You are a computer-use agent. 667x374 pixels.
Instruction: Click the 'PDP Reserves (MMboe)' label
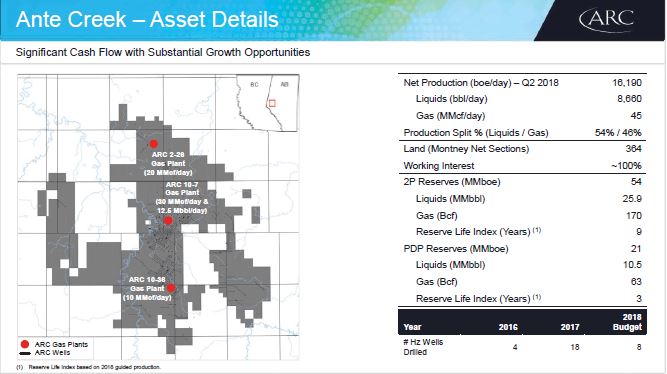(456, 249)
